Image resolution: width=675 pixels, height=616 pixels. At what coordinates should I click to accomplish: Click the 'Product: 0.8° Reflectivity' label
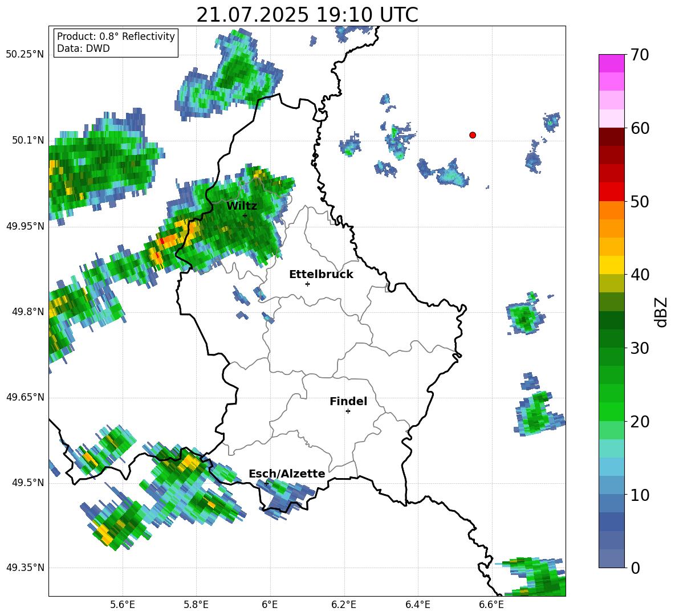[x=116, y=36]
